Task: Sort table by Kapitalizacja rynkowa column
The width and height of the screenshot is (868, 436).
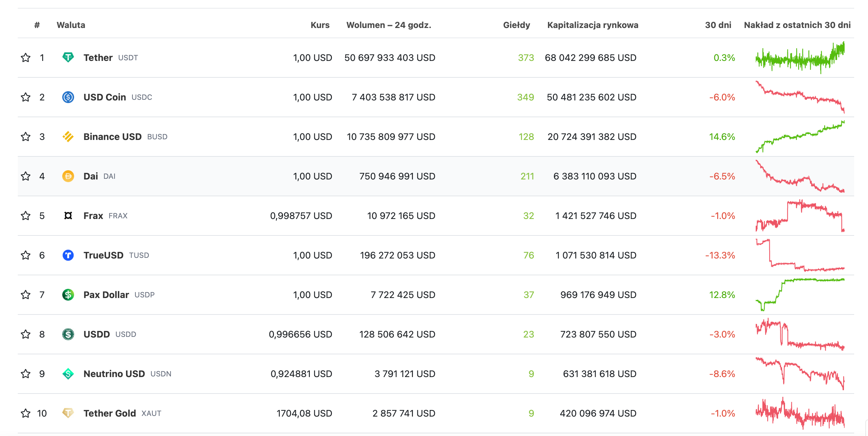Action: tap(592, 25)
